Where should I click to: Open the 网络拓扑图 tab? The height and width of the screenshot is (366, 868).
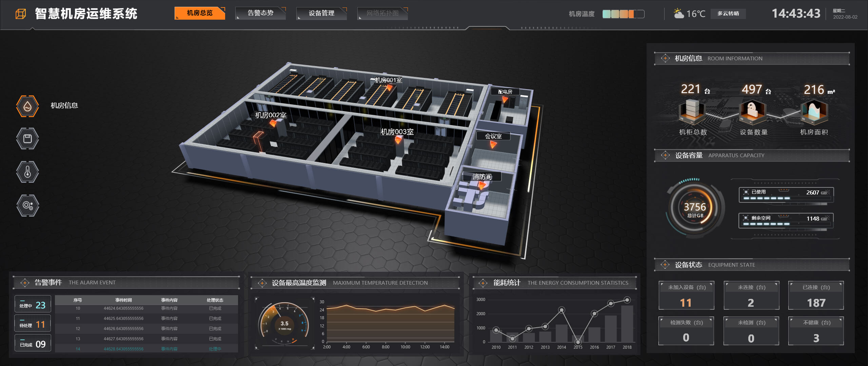(x=382, y=13)
